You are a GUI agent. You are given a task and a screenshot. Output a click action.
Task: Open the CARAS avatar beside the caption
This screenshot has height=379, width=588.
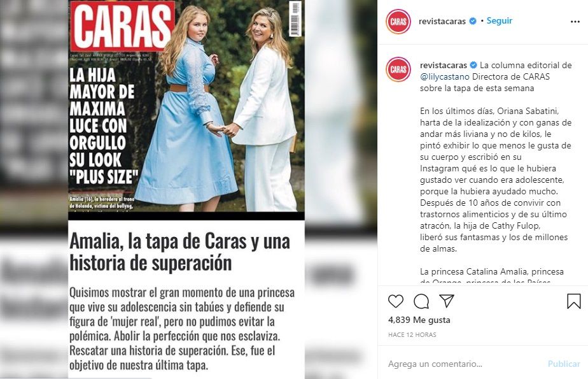398,69
